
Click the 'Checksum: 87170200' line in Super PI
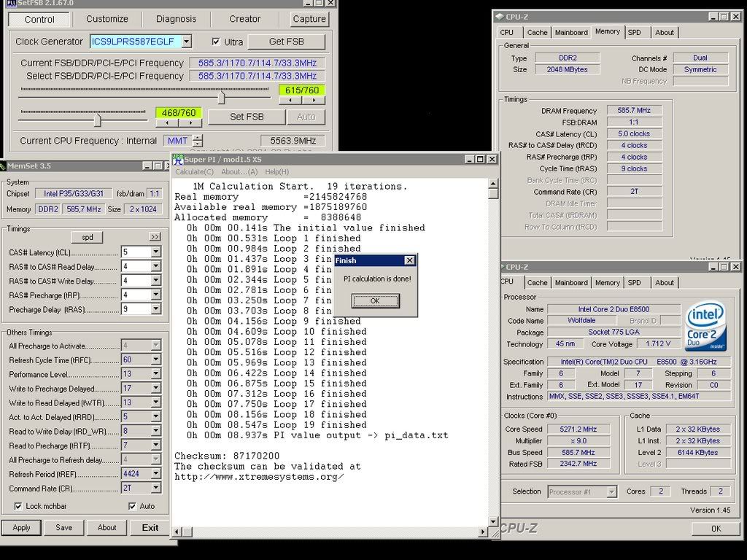coord(227,456)
